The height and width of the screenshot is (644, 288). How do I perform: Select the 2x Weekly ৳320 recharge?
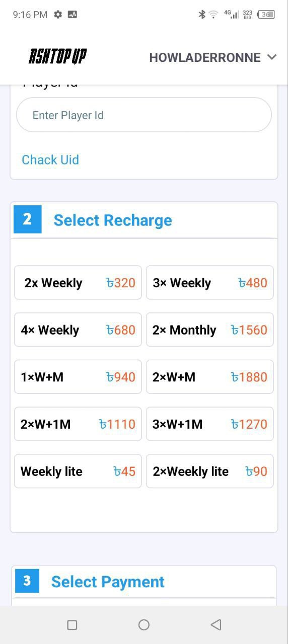[x=78, y=283]
